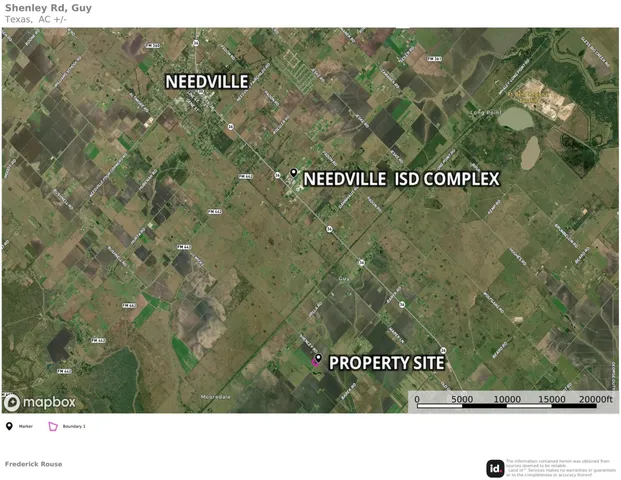Click the 20000ft scale bar label
The width and height of the screenshot is (621, 480).
595,399
